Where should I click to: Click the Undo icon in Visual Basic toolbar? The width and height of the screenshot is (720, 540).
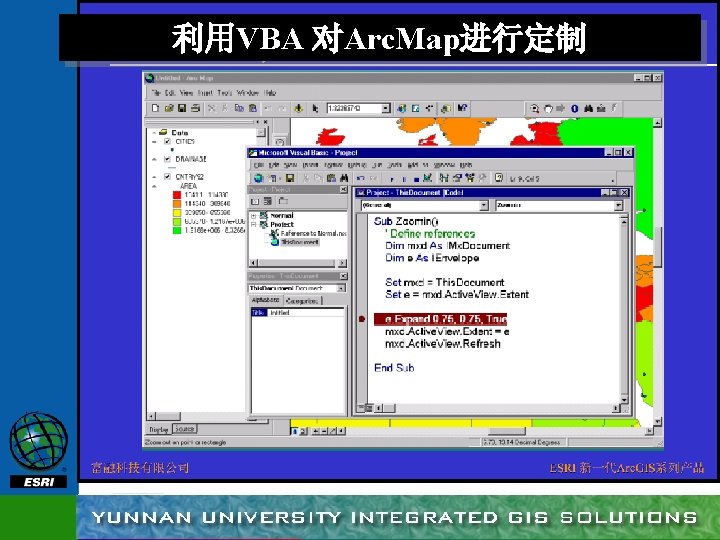[x=361, y=178]
